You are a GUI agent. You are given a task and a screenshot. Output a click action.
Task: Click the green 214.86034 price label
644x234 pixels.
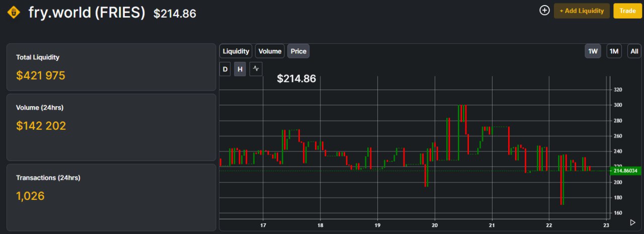coord(626,171)
